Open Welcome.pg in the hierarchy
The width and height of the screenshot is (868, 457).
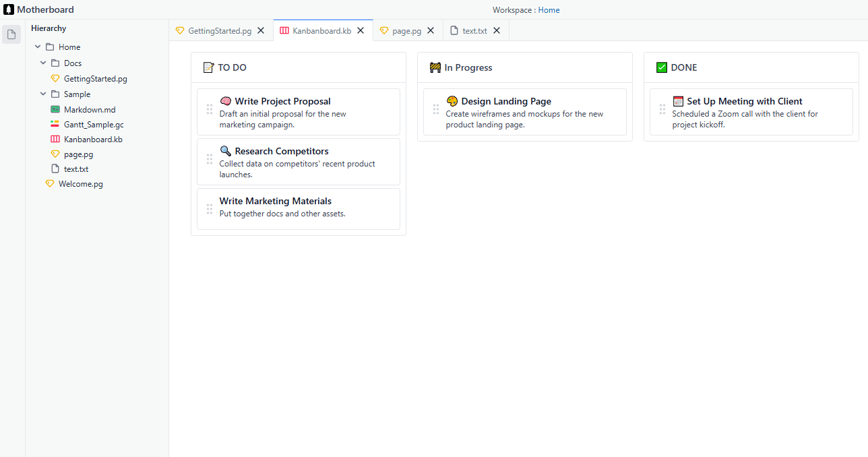(x=80, y=184)
